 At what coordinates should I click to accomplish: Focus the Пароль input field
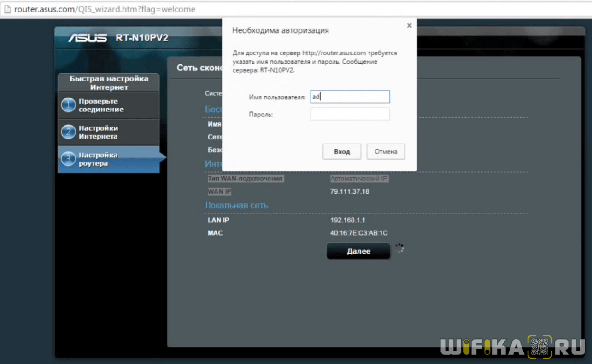[350, 114]
